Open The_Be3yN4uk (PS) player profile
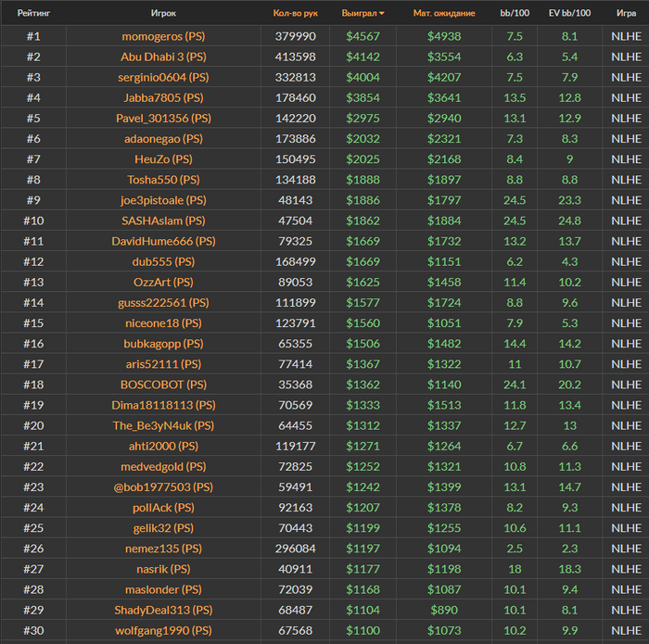The height and width of the screenshot is (644, 649). [x=163, y=425]
